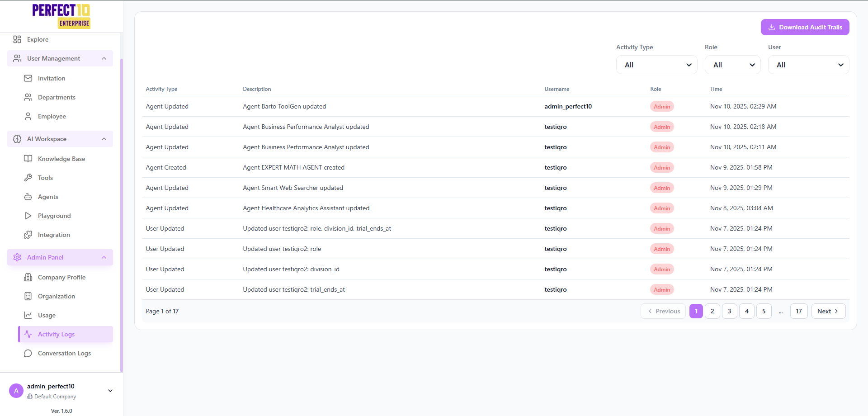Click the Agents robot icon
Image resolution: width=868 pixels, height=416 pixels.
pos(28,197)
